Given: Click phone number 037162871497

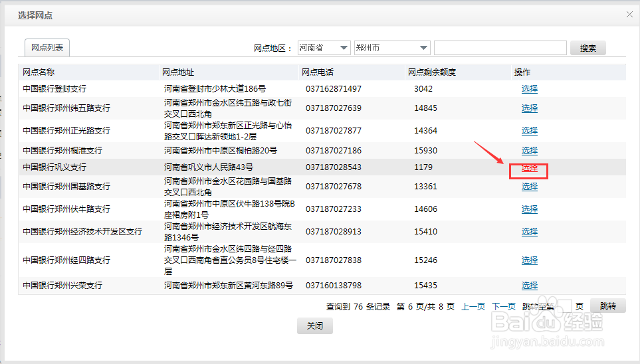Looking at the screenshot, I should tap(334, 88).
